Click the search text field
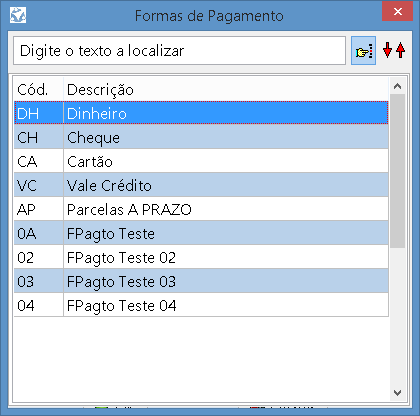 coord(179,51)
